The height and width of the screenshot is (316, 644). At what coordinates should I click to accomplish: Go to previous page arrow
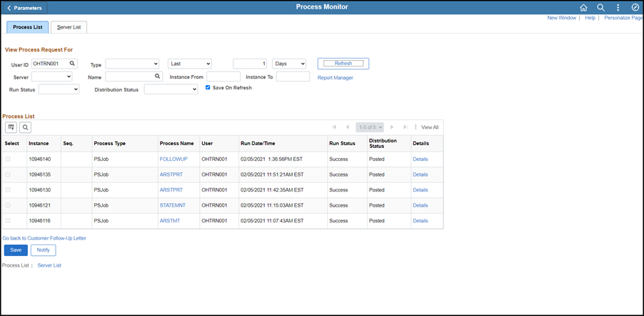pos(348,127)
